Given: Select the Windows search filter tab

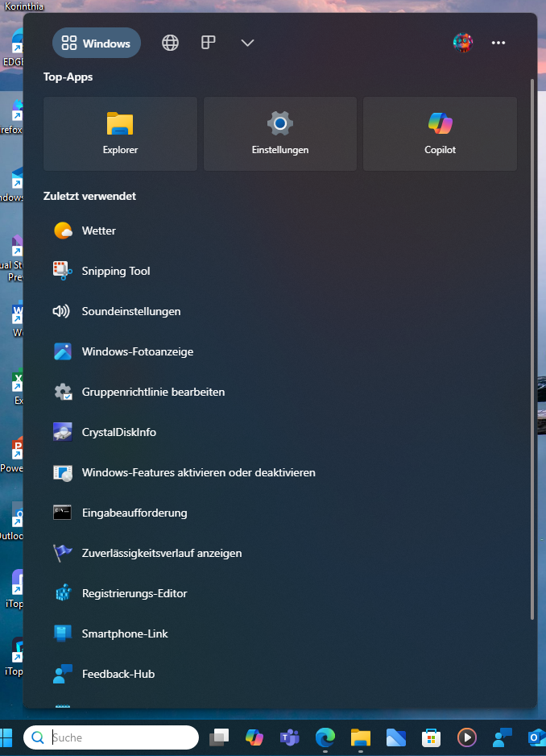Looking at the screenshot, I should pos(97,44).
